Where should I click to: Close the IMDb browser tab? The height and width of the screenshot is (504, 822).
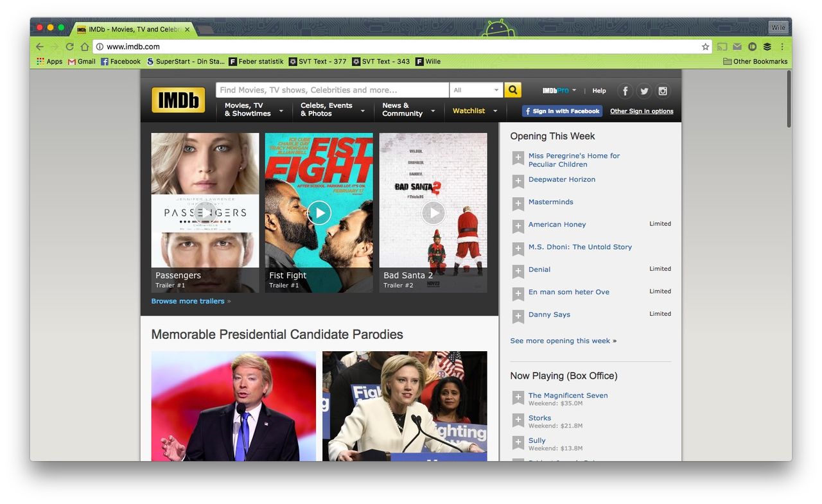click(x=188, y=30)
